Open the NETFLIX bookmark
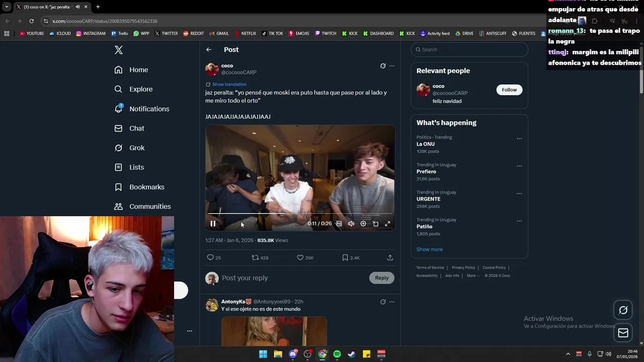Image resolution: width=644 pixels, height=362 pixels. click(x=245, y=34)
